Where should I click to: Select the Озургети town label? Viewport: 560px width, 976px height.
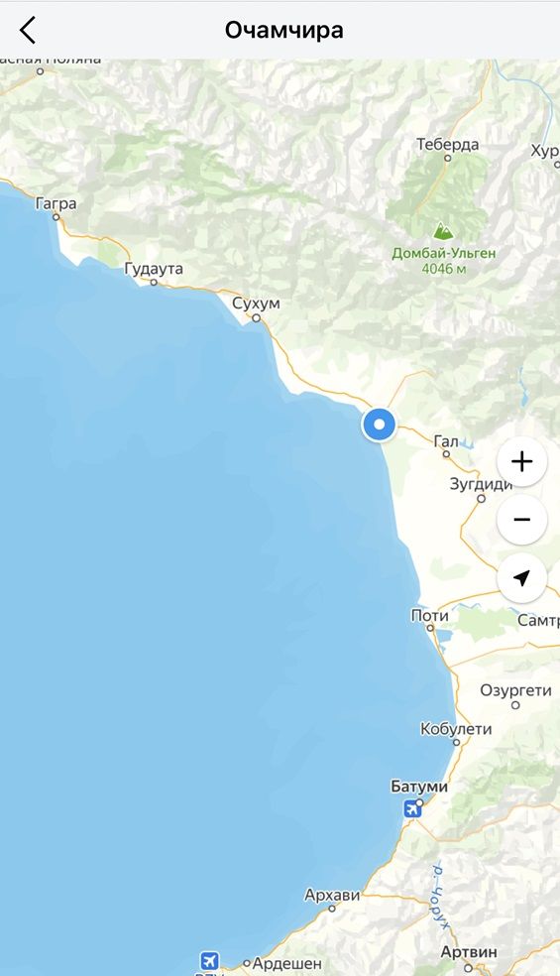click(515, 689)
